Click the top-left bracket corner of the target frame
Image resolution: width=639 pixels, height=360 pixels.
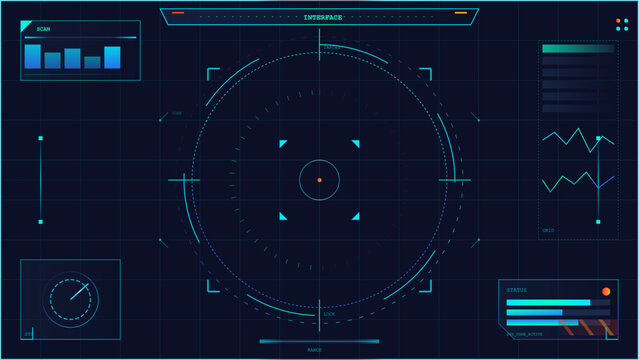(x=213, y=74)
